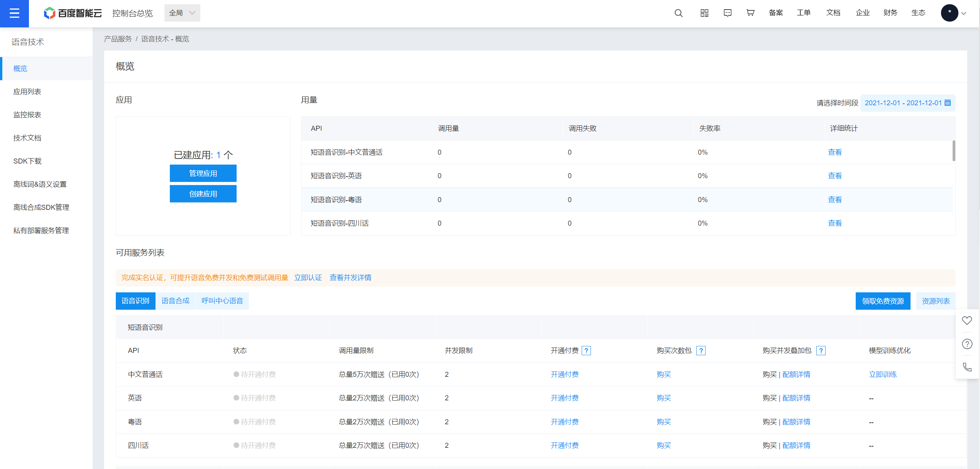The height and width of the screenshot is (469, 980).
Task: Open the calendar icon in date range
Action: (948, 103)
